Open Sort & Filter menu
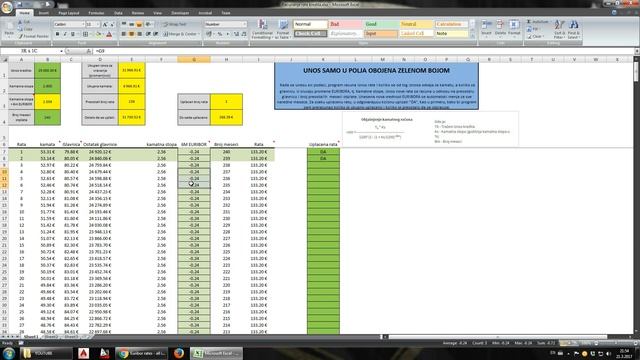 pyautogui.click(x=559, y=29)
